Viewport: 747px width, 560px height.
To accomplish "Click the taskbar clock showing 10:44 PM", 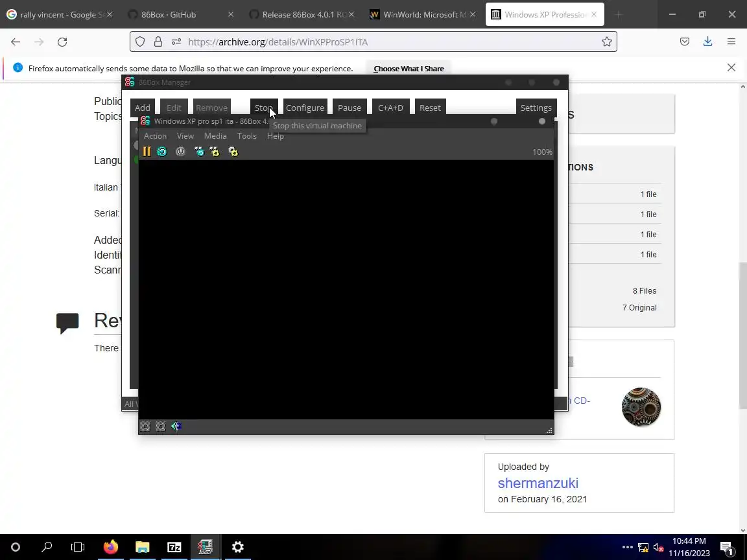I will [689, 547].
